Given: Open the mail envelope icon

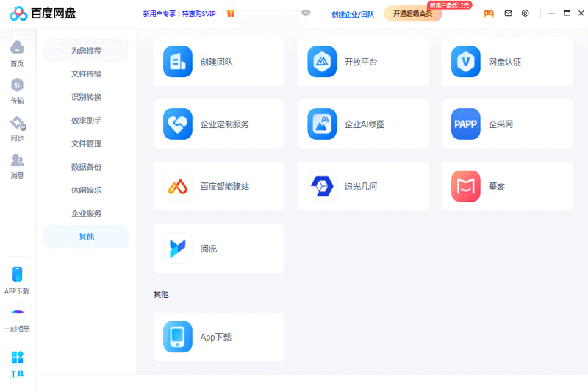Looking at the screenshot, I should (508, 13).
